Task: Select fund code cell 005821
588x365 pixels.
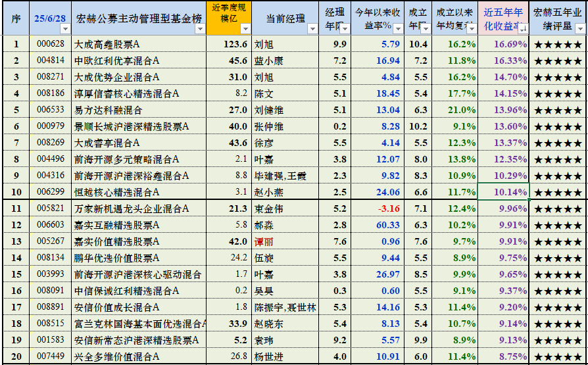Action: pos(50,208)
